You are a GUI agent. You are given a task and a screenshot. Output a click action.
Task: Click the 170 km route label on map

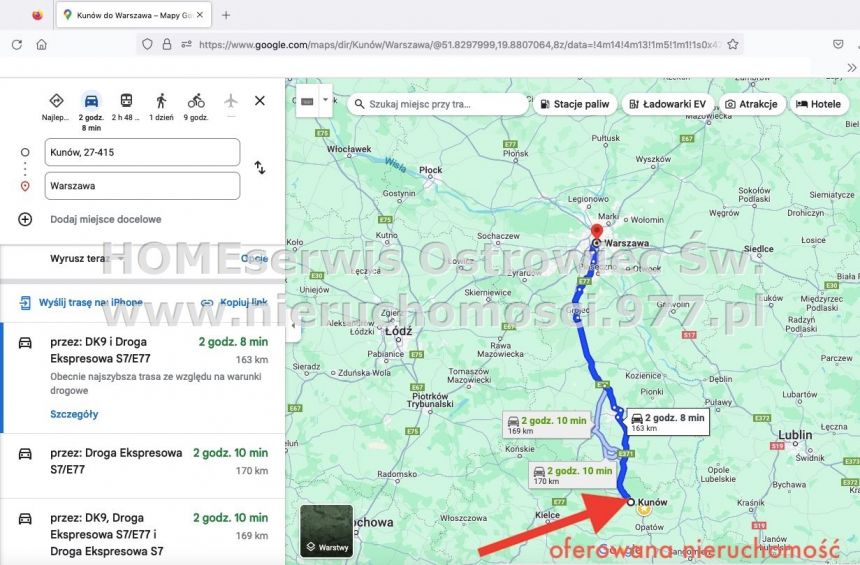(x=573, y=475)
